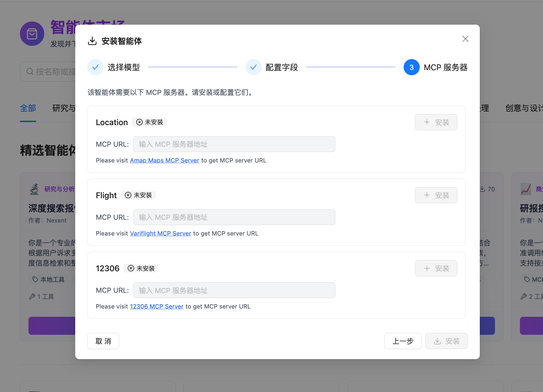Go back with the 上一步 button
Image resolution: width=543 pixels, height=392 pixels.
tap(403, 341)
